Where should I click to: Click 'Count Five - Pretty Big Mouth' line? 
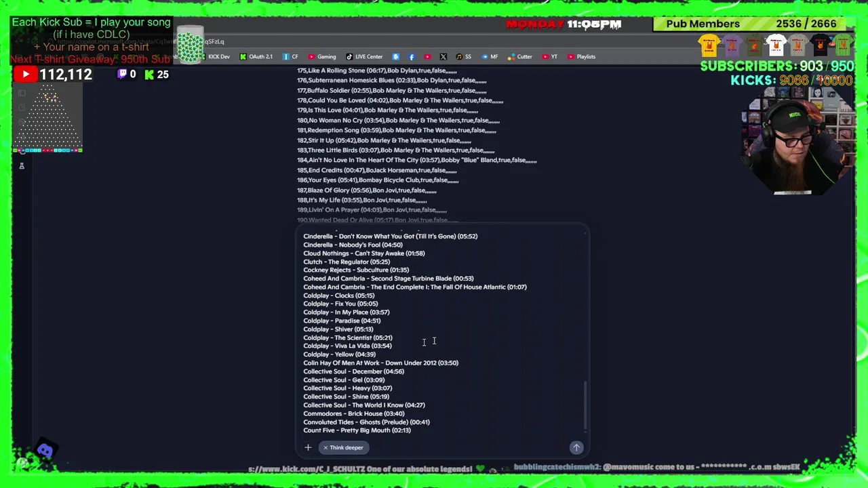point(357,430)
